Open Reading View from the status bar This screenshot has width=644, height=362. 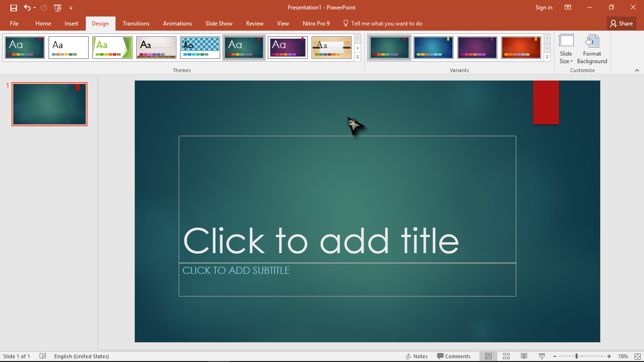click(x=524, y=356)
